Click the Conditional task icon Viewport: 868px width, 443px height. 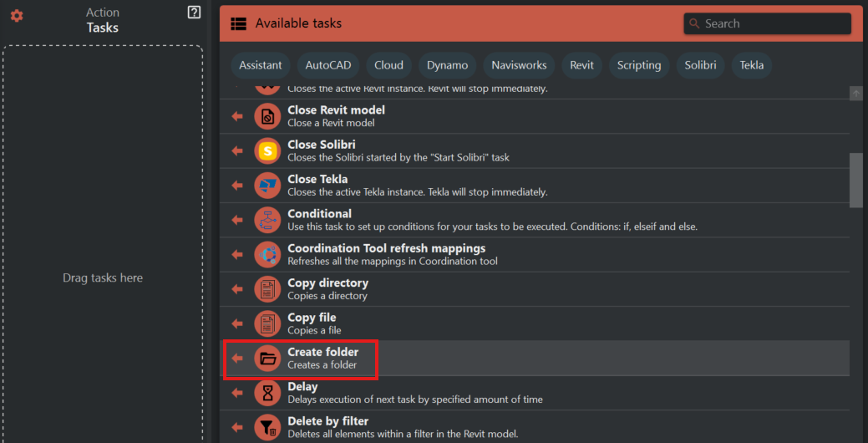tap(268, 220)
